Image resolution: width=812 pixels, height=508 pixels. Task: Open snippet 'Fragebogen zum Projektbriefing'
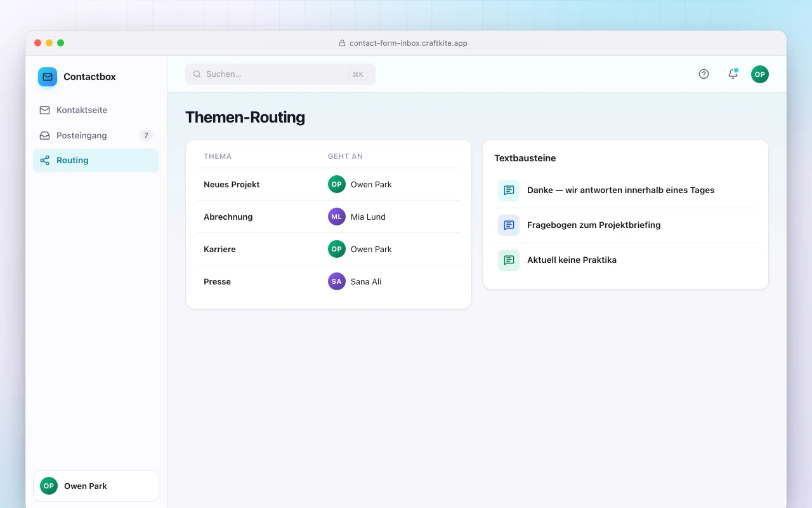[x=625, y=225]
